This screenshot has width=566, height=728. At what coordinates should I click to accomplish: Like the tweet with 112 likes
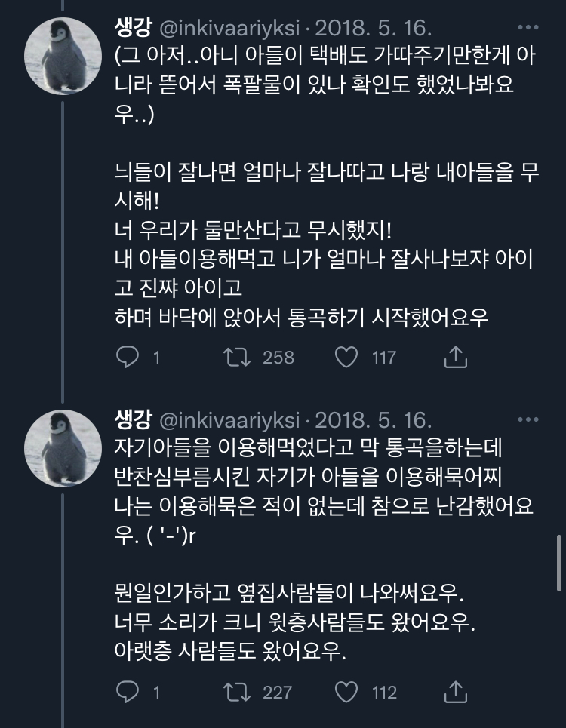pos(346,691)
